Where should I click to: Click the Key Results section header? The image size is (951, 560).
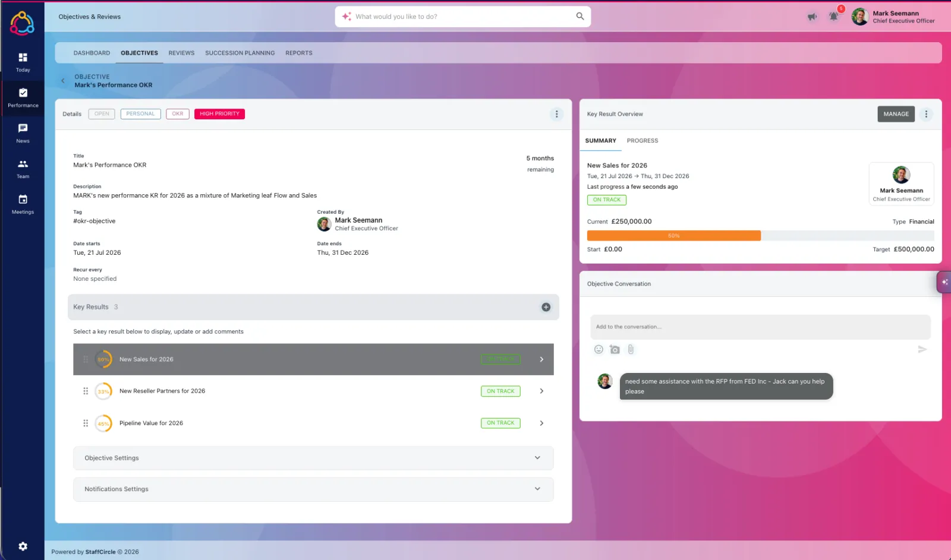[313, 307]
